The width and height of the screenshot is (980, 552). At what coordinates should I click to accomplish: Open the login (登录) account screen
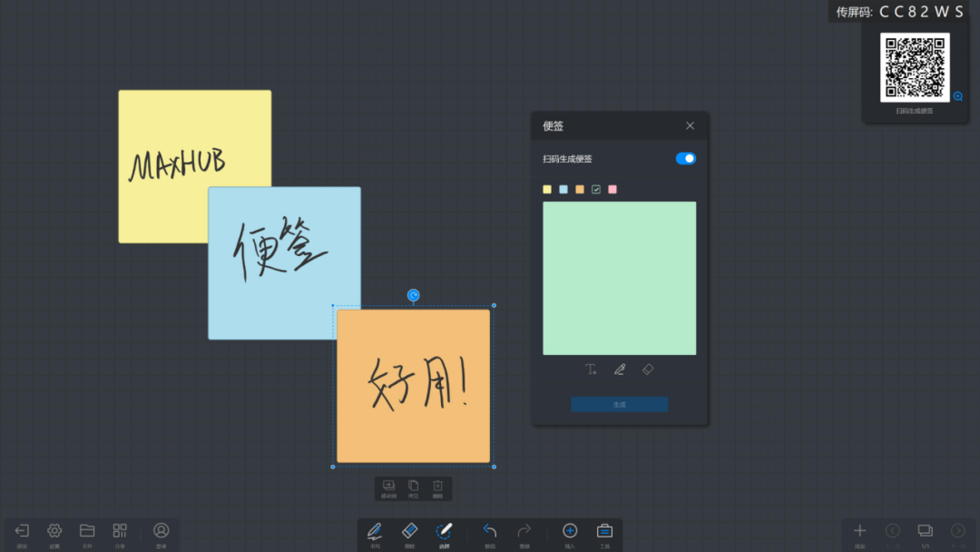point(161,531)
